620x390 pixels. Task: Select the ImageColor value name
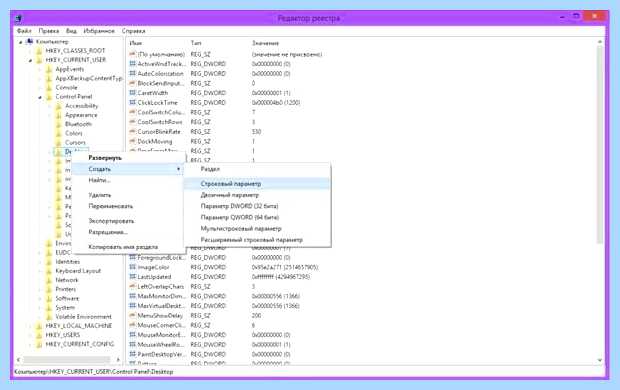(x=153, y=267)
